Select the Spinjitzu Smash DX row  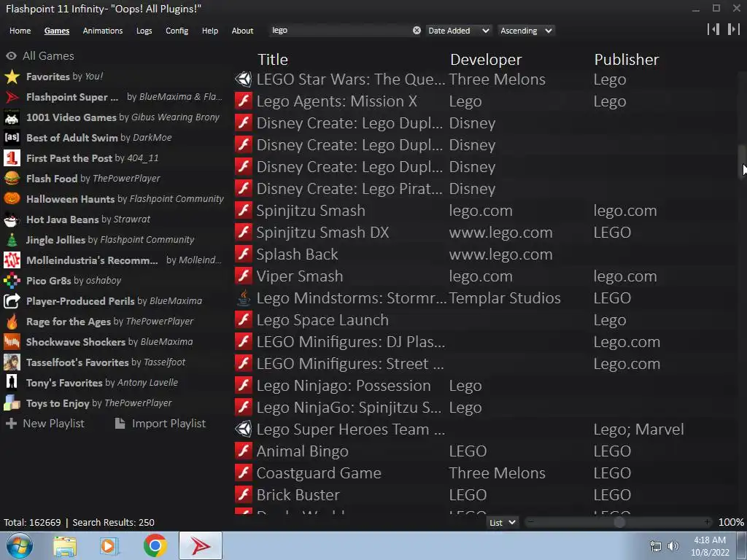[x=485, y=233]
